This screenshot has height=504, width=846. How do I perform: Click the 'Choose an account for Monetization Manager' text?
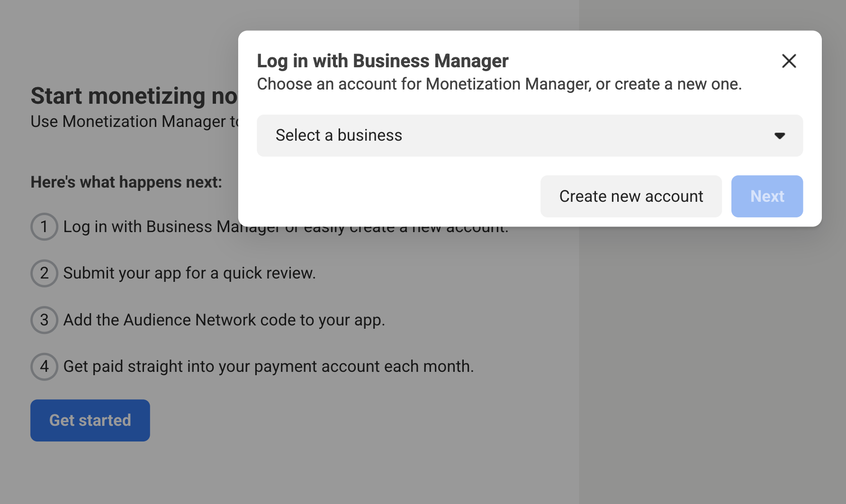point(499,84)
